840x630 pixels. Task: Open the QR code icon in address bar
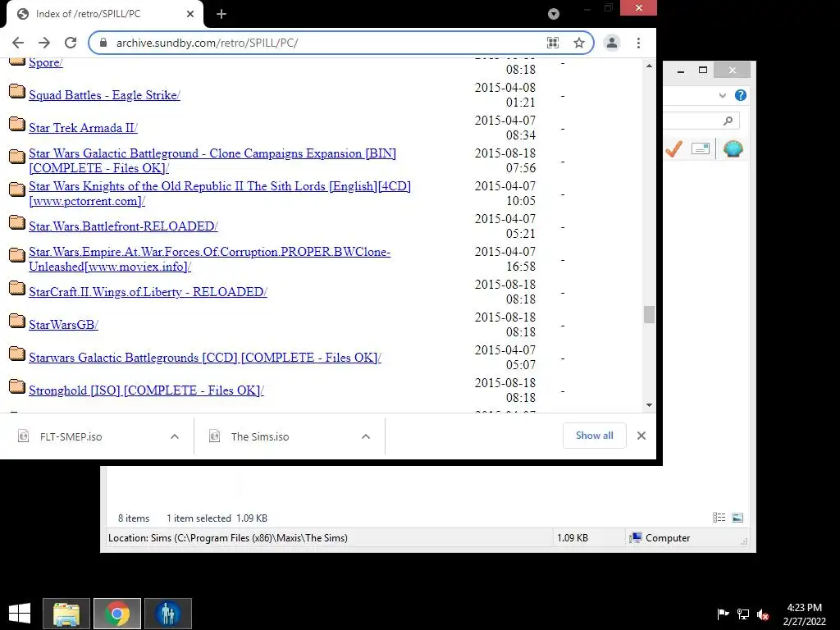[553, 43]
